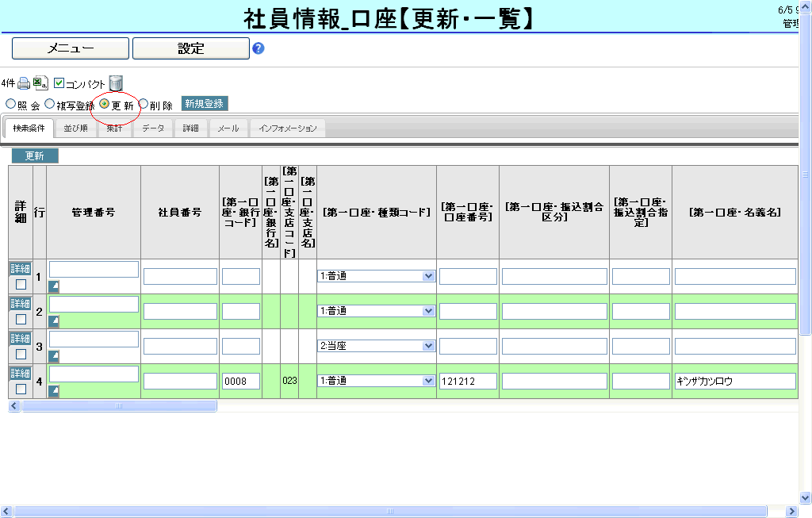Click row 2 management number lookup icon
This screenshot has width=812, height=518.
[54, 321]
